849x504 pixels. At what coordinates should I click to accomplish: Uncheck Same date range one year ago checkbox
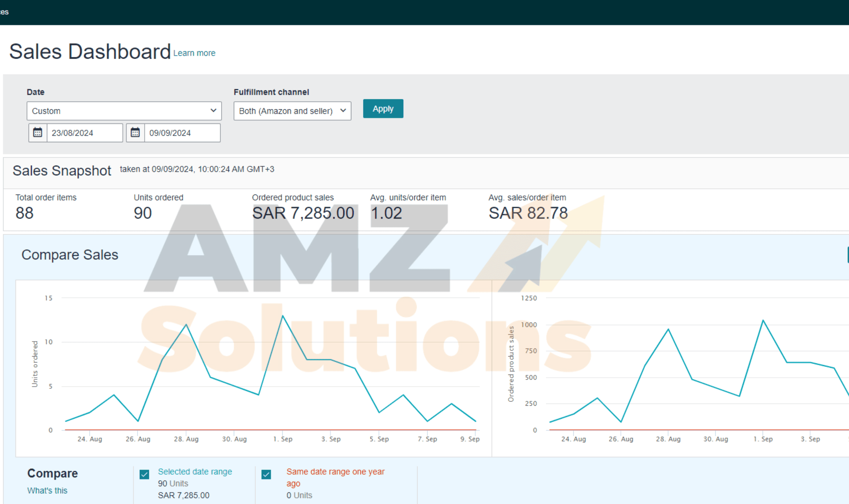266,474
